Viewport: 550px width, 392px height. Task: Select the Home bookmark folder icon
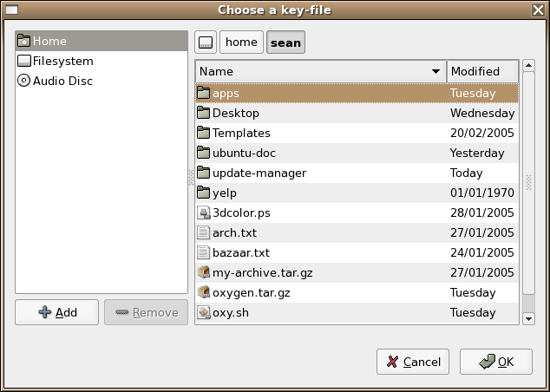(x=23, y=41)
